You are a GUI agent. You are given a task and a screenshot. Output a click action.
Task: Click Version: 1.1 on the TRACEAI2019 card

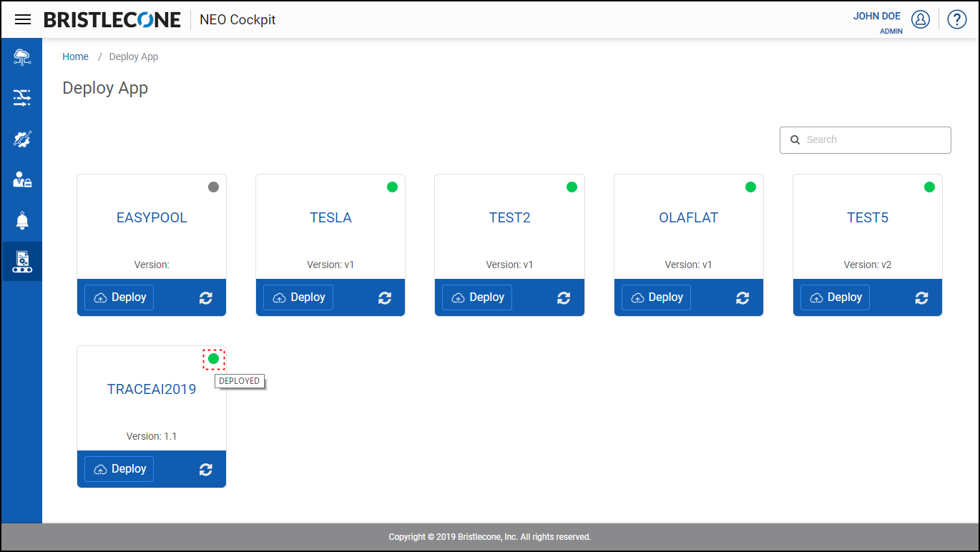click(x=152, y=436)
